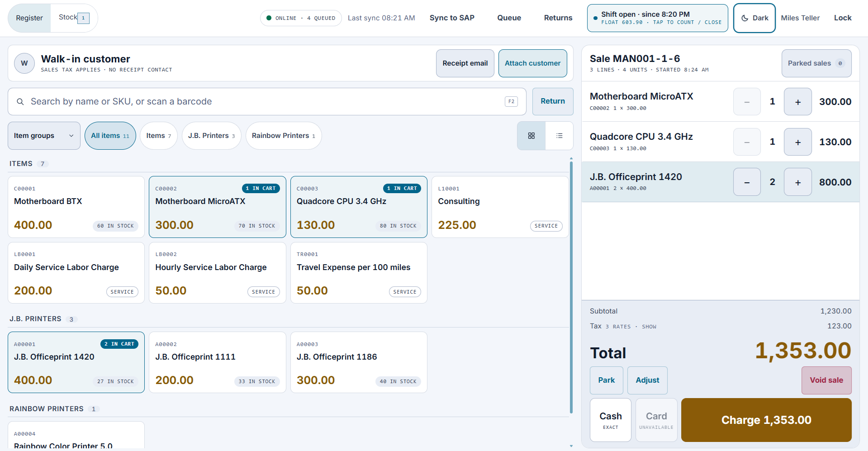Click Charge 1,353.00 button

[x=766, y=420]
